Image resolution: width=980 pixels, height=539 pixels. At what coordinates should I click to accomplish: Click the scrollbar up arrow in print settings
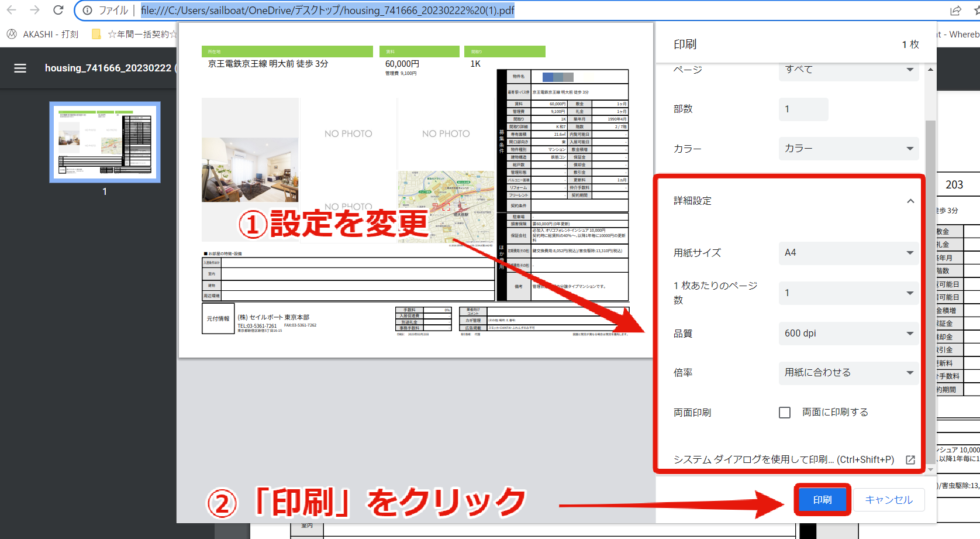coord(930,70)
